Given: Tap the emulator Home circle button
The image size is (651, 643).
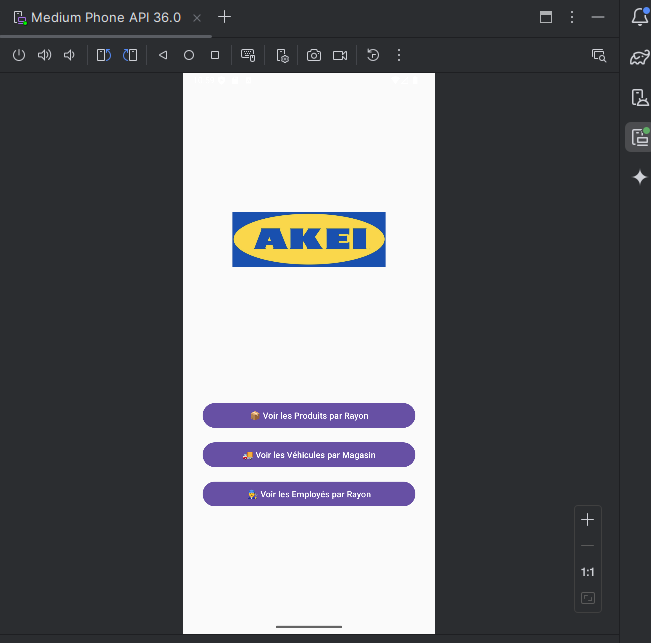Looking at the screenshot, I should pyautogui.click(x=189, y=55).
